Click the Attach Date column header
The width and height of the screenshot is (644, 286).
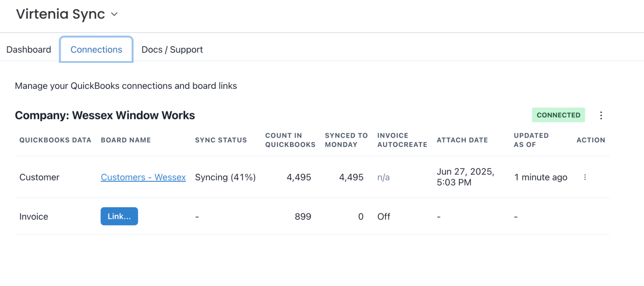(462, 140)
